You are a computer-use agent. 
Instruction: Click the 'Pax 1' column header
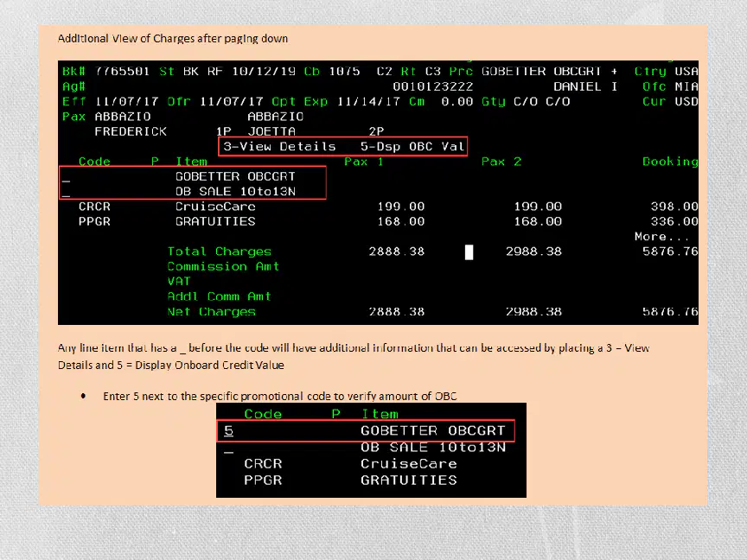pyautogui.click(x=364, y=162)
